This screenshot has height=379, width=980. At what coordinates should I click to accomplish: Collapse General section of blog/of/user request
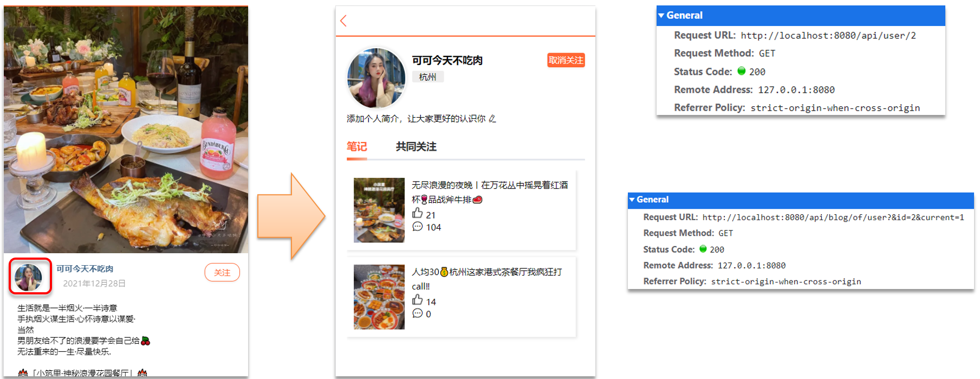pos(632,200)
